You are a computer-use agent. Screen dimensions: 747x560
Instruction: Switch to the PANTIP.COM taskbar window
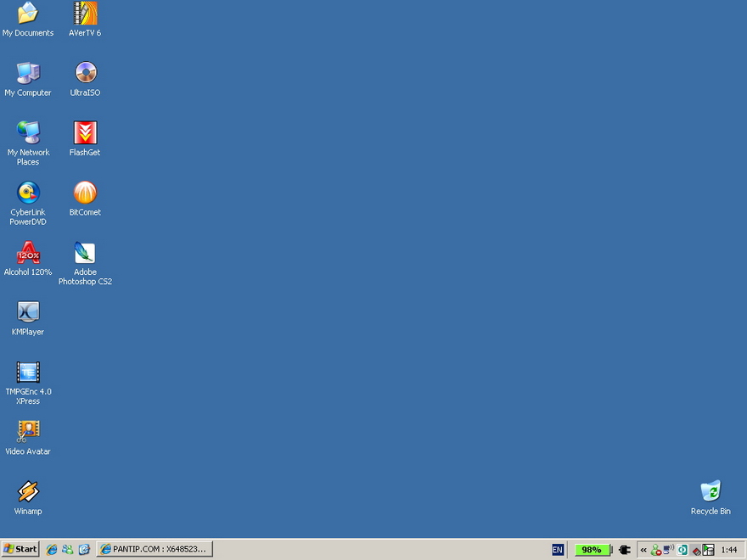154,549
